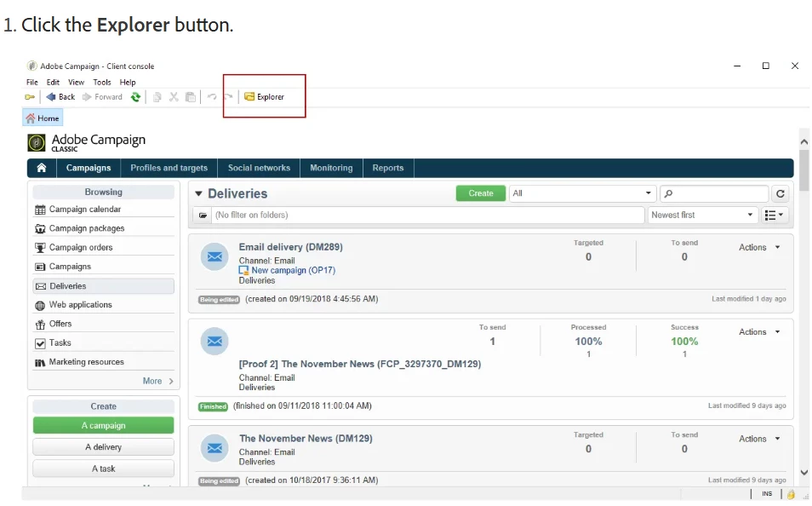Click the Adobe Campaign Classic logo
Screen dimensions: 812x506
click(87, 142)
